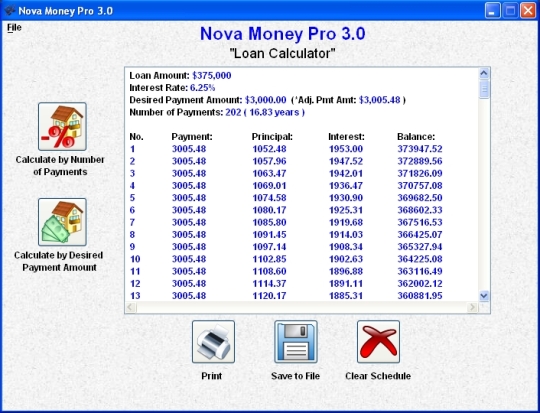This screenshot has height=413, width=540.
Task: Click the Calculate by Desired Payment Amount money icon
Action: [62, 222]
